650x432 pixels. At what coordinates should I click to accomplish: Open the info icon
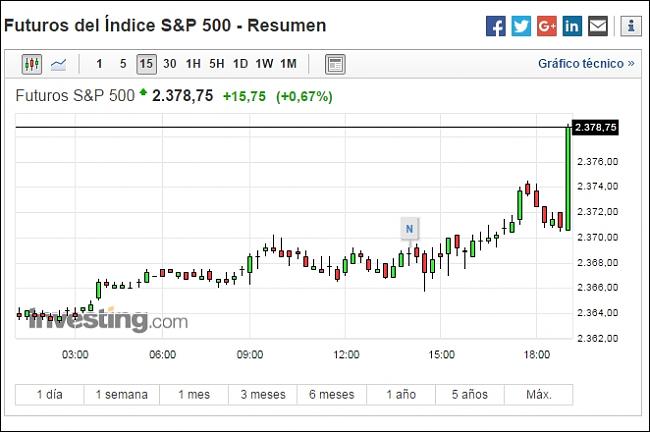[631, 26]
